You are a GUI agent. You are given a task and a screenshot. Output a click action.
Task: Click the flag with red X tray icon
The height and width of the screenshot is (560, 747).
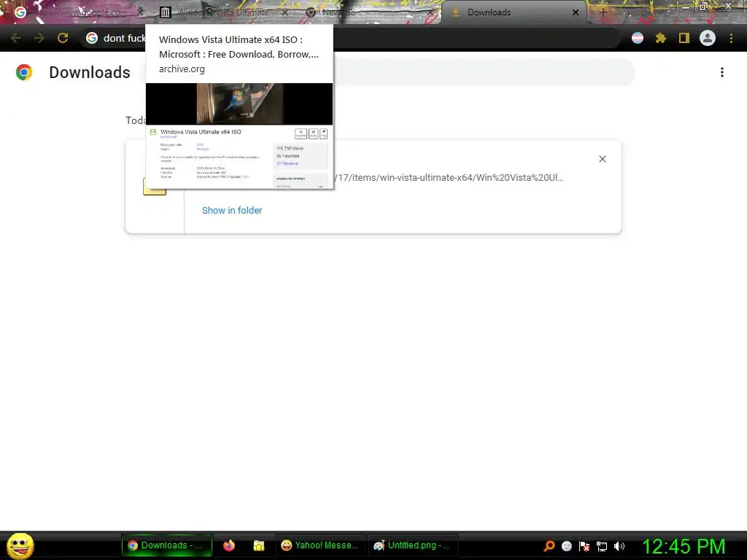point(584,546)
